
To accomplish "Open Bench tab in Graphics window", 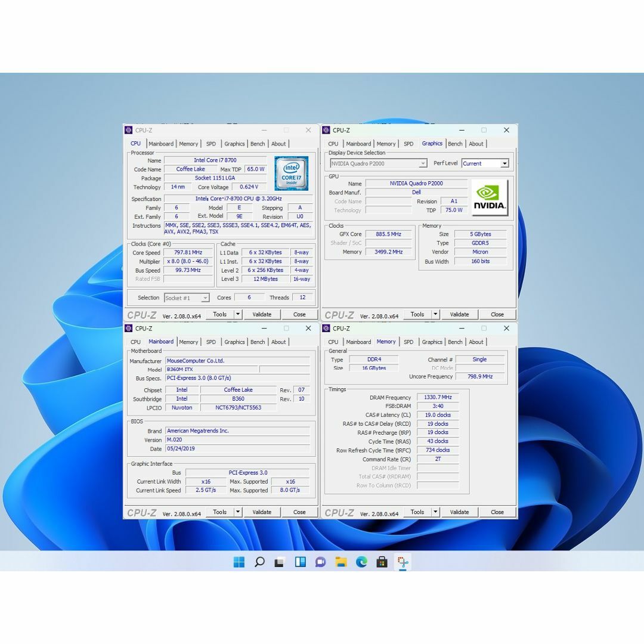I will [x=455, y=144].
